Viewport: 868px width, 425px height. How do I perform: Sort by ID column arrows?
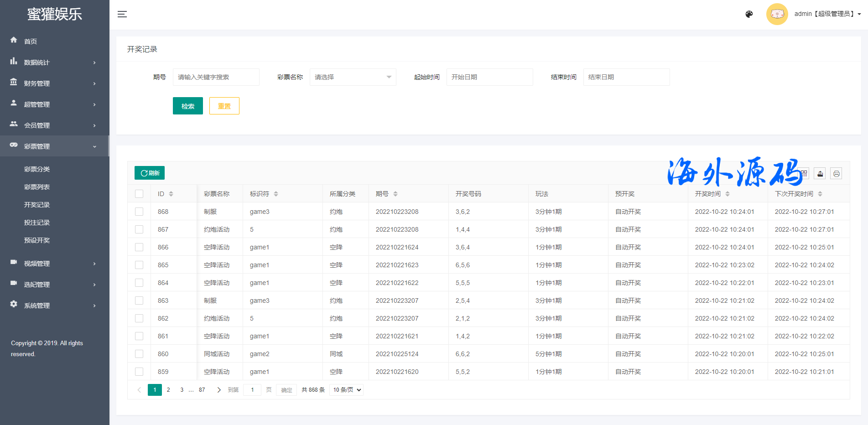(x=171, y=194)
